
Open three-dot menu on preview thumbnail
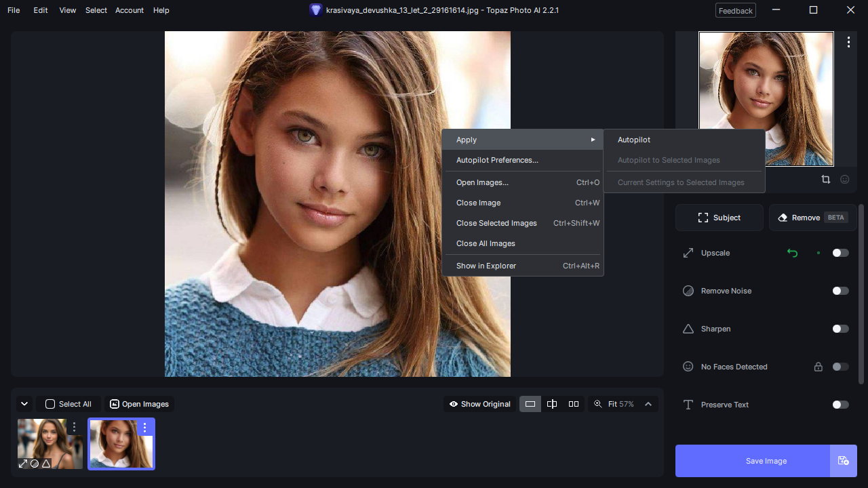(848, 42)
